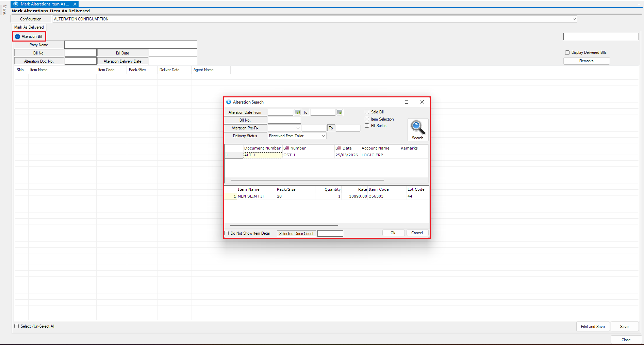
Task: Close the Alteration Search dialog
Action: pyautogui.click(x=422, y=102)
